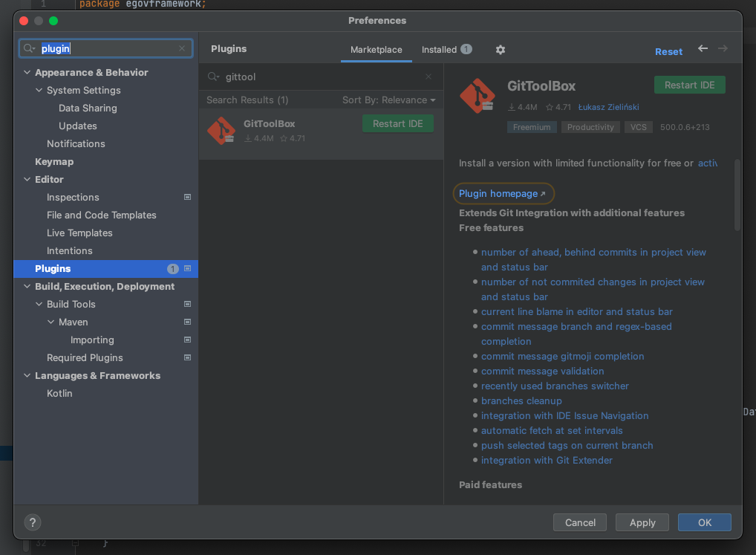The width and height of the screenshot is (756, 555).
Task: Open Keymap settings
Action: pos(54,161)
